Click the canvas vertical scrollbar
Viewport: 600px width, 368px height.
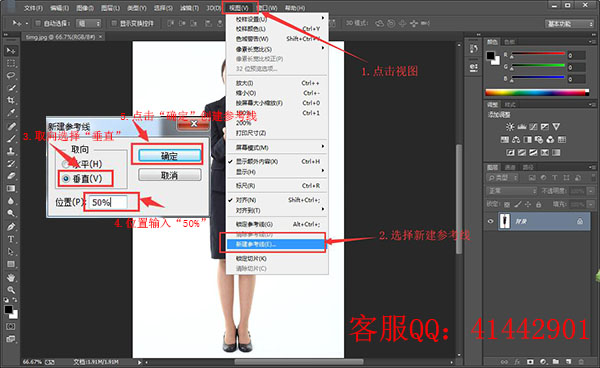[x=459, y=199]
